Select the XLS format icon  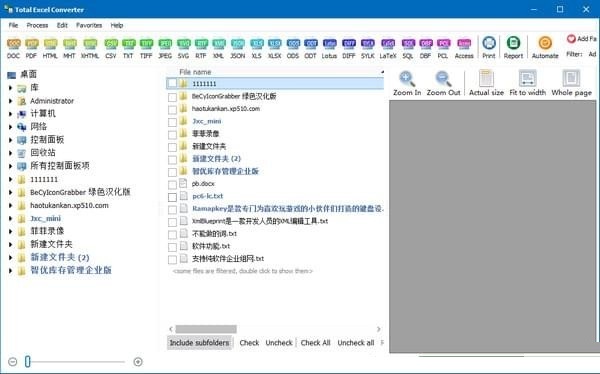[256, 48]
